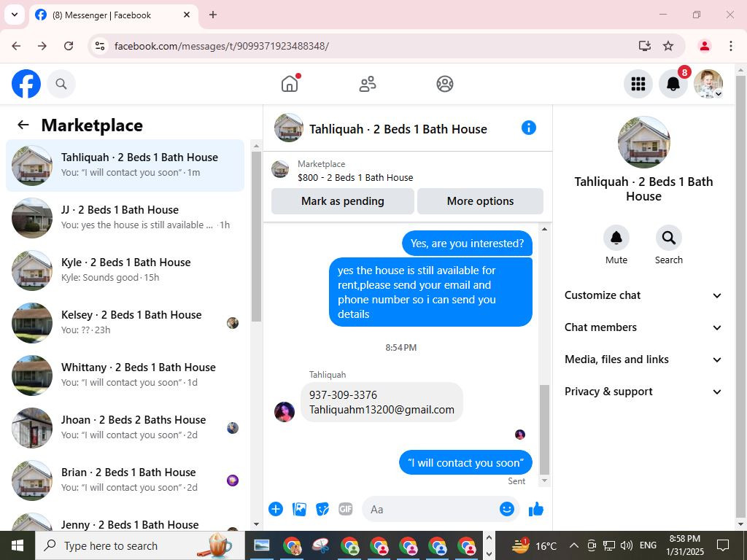Open Brian 2 Beds 1 Bath House chat
Image resolution: width=747 pixels, height=560 pixels.
(x=125, y=480)
